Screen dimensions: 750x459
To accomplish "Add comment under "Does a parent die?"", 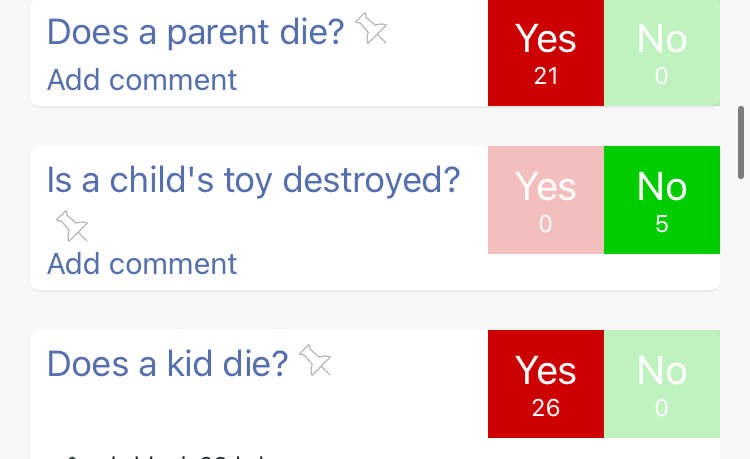I will pos(142,79).
